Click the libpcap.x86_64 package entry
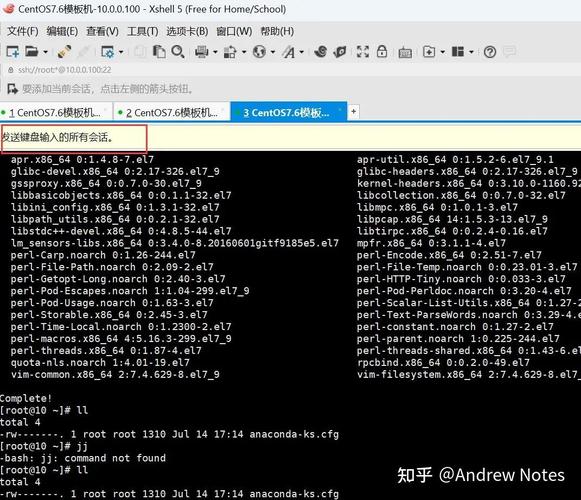 pos(452,219)
